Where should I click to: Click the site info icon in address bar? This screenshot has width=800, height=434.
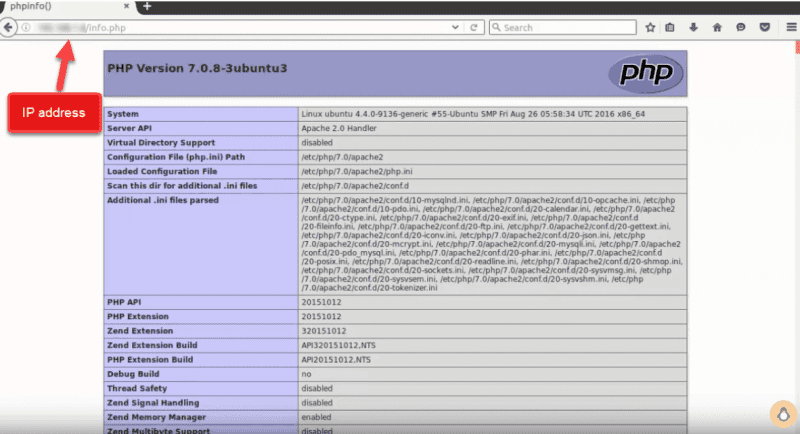tap(26, 28)
